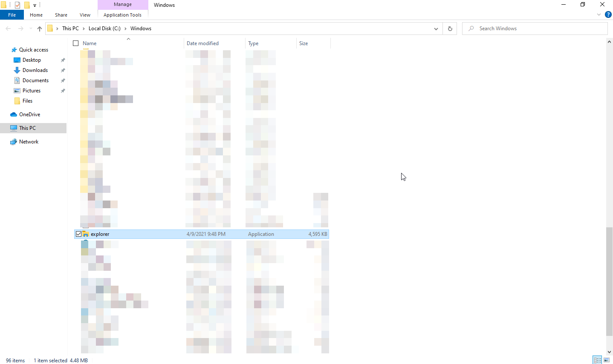Open Pictures in the navigation pane
The image size is (613, 364).
click(x=32, y=91)
